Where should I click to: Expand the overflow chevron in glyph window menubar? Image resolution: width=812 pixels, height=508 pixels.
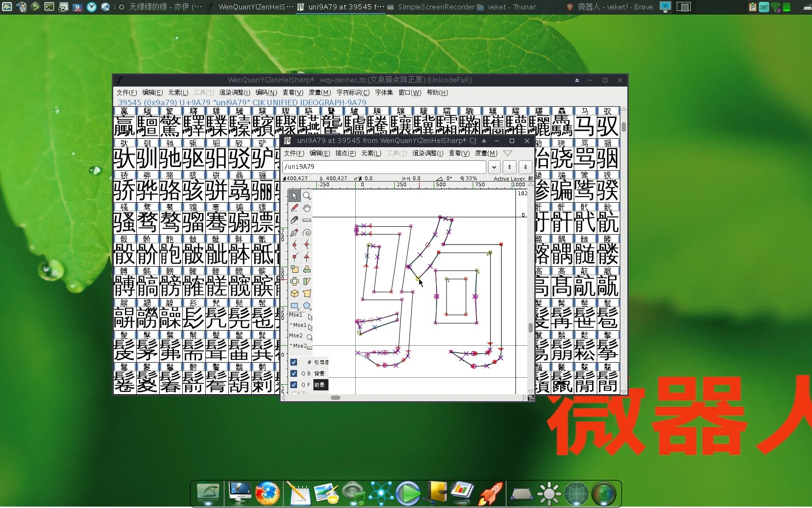point(508,153)
